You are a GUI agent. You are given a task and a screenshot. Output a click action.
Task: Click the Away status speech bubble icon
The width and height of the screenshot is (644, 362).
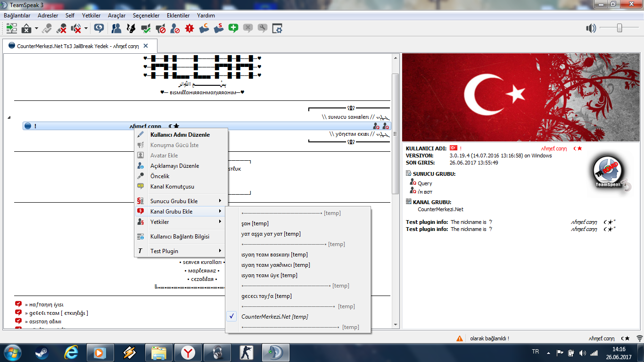tap(99, 28)
